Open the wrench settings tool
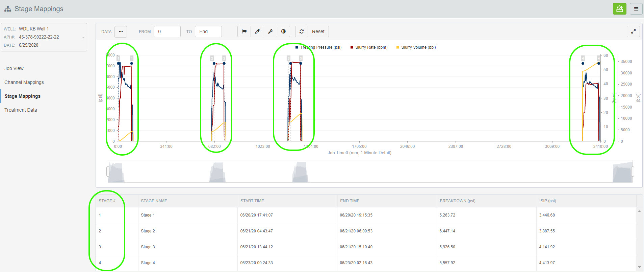Image resolution: width=644 pixels, height=272 pixels. 271,31
